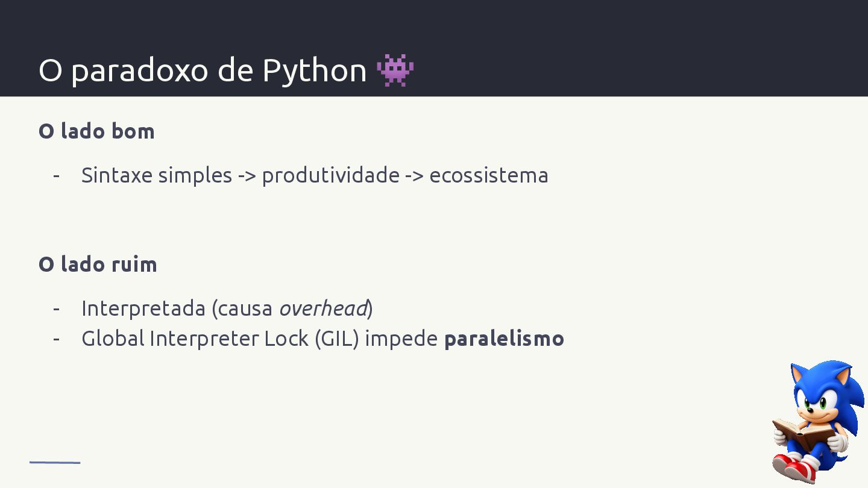Click the word 'Interpretada'
868x488 pixels.
pyautogui.click(x=143, y=308)
